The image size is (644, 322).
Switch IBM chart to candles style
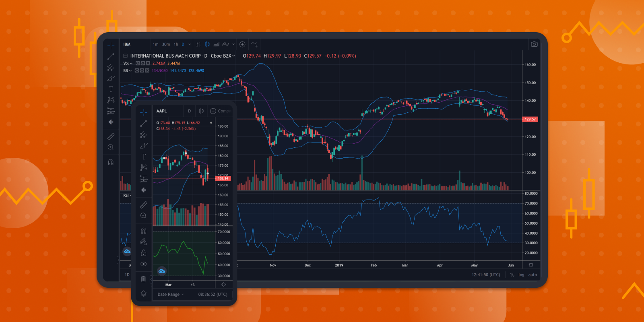(x=207, y=44)
